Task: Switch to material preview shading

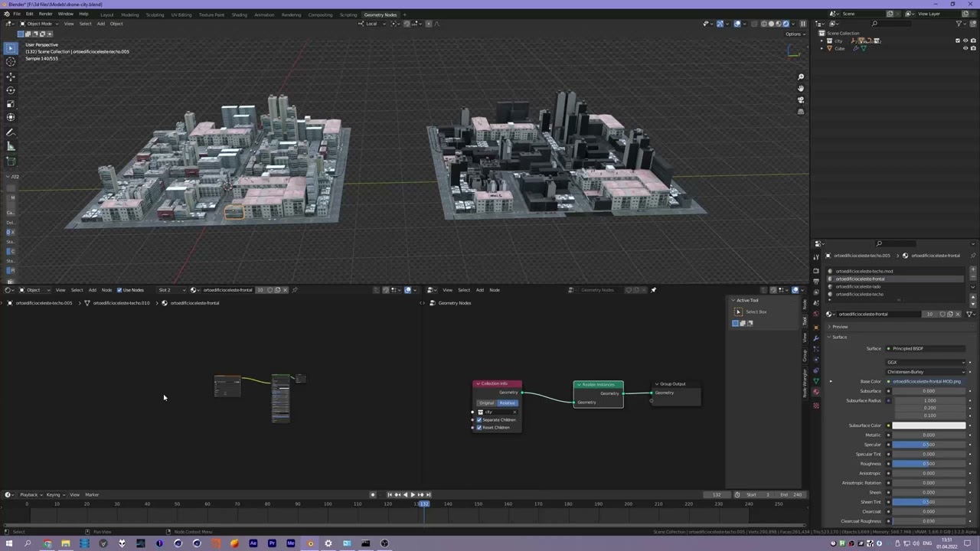Action: tap(779, 24)
